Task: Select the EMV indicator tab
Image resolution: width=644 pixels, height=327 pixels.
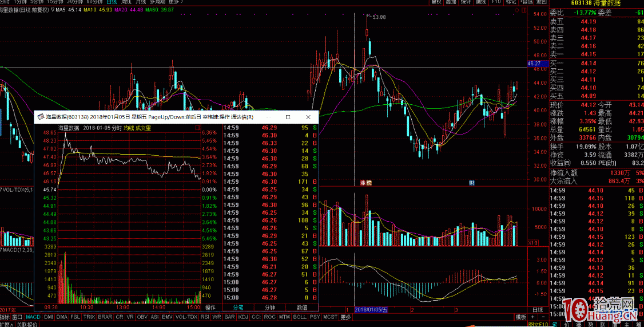Action: [x=168, y=317]
